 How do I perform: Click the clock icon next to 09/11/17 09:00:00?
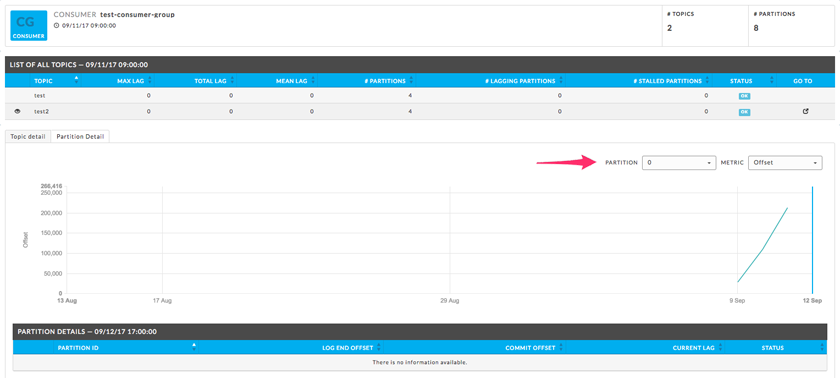pyautogui.click(x=57, y=25)
